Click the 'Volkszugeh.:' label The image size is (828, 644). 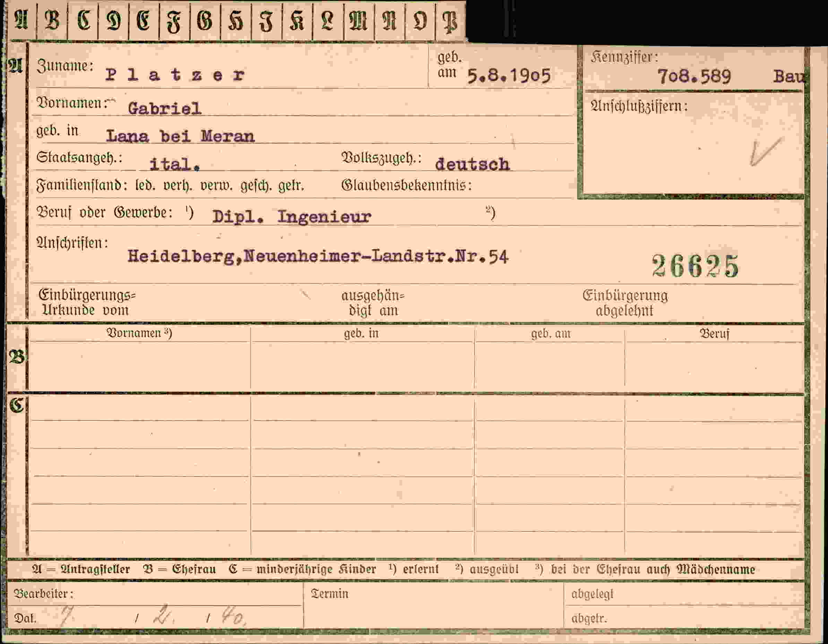coord(381,157)
